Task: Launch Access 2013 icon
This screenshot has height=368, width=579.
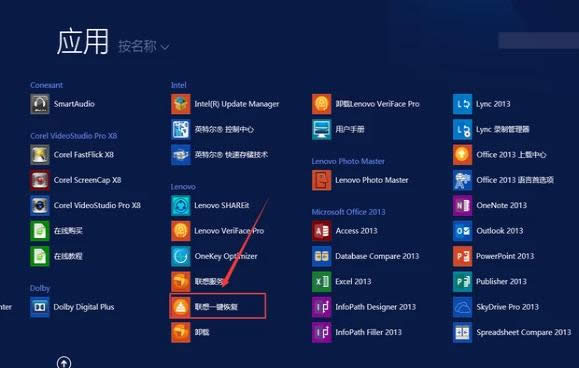Action: point(322,231)
